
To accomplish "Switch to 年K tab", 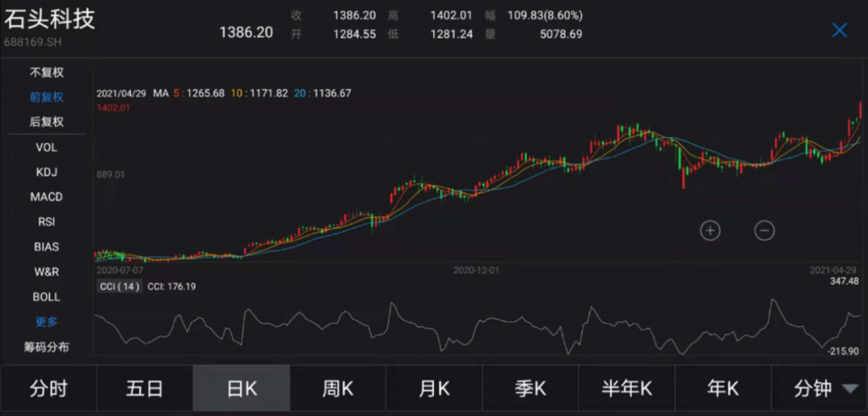I will point(723,389).
